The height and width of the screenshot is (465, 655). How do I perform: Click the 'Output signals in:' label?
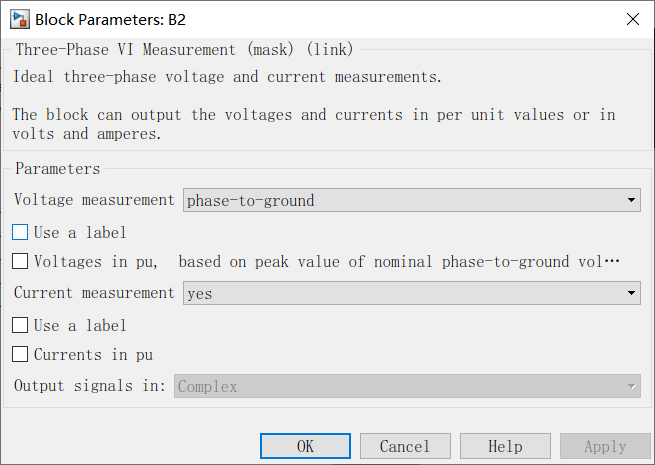(90, 386)
